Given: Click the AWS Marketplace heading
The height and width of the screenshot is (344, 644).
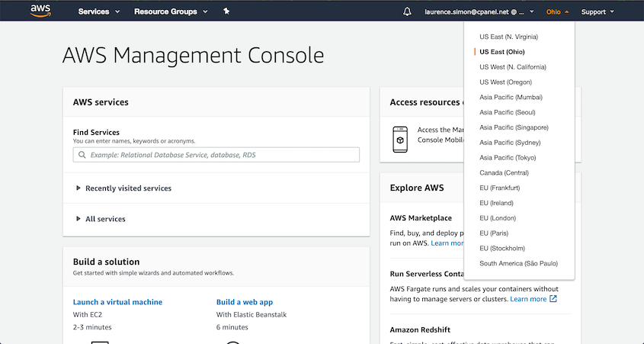Looking at the screenshot, I should click(x=421, y=218).
